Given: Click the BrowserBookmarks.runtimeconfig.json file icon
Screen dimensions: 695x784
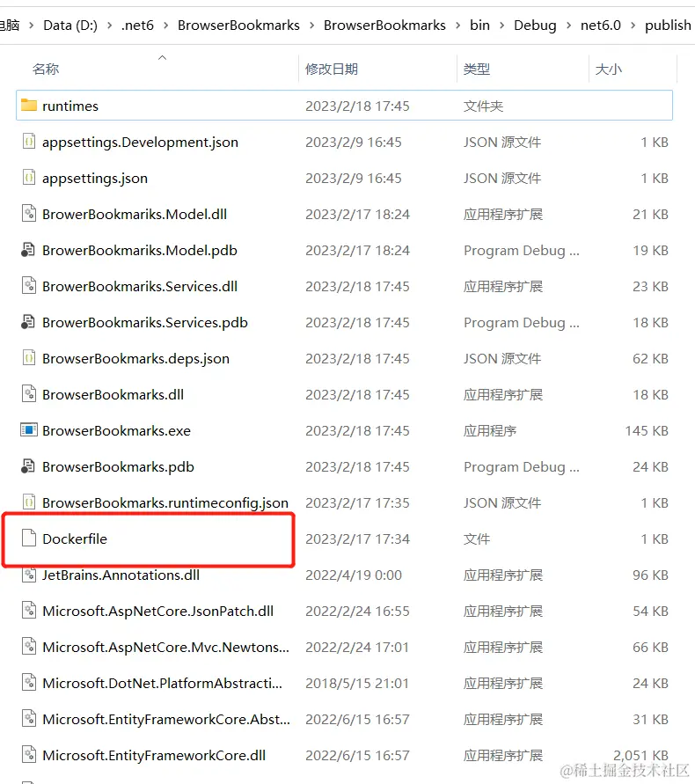Looking at the screenshot, I should (29, 502).
